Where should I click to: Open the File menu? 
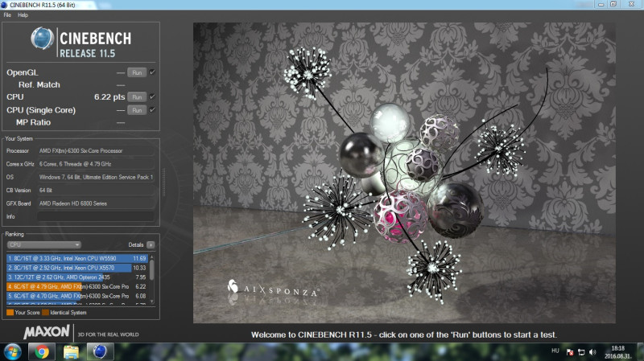coord(7,15)
